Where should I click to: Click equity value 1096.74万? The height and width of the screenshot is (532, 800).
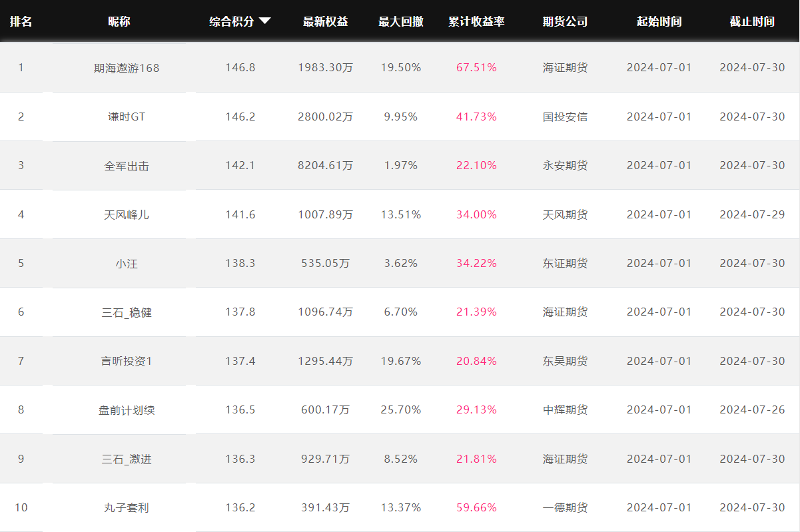point(326,312)
